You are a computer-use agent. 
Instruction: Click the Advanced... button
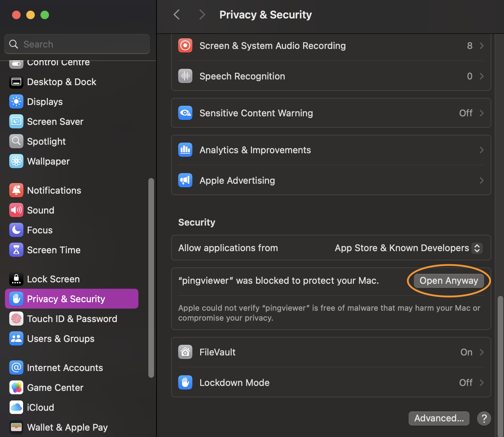click(x=439, y=418)
